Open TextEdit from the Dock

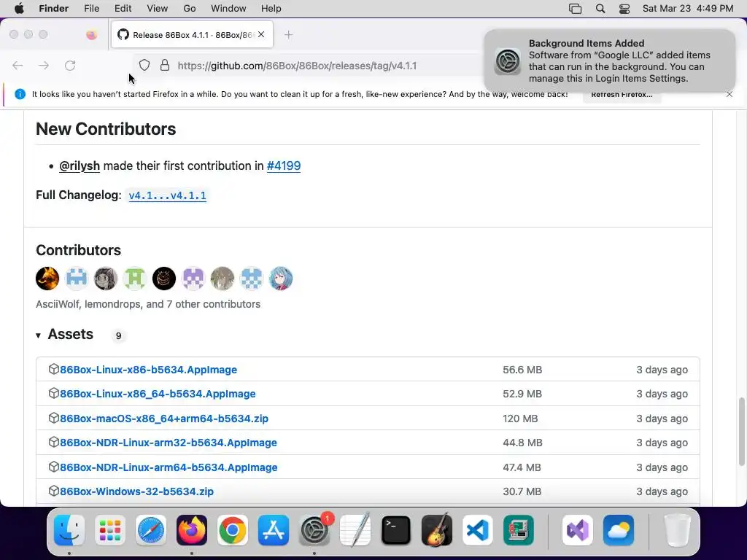[355, 530]
